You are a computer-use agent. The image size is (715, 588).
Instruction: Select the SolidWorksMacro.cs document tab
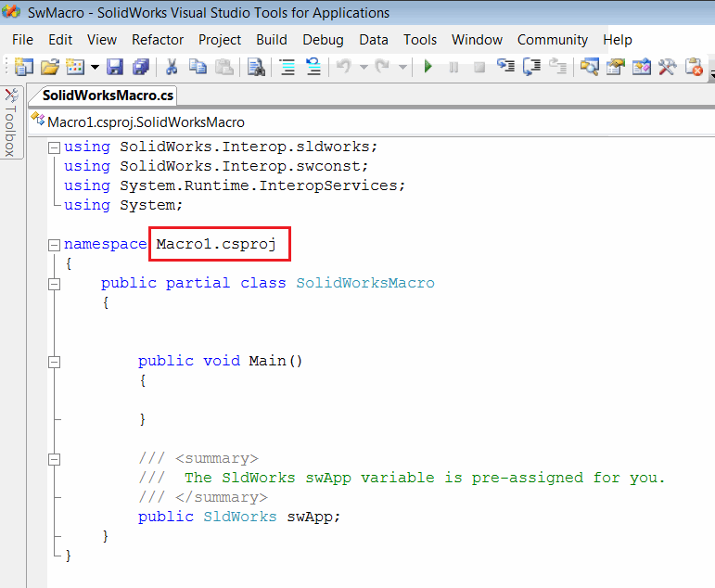[x=108, y=96]
